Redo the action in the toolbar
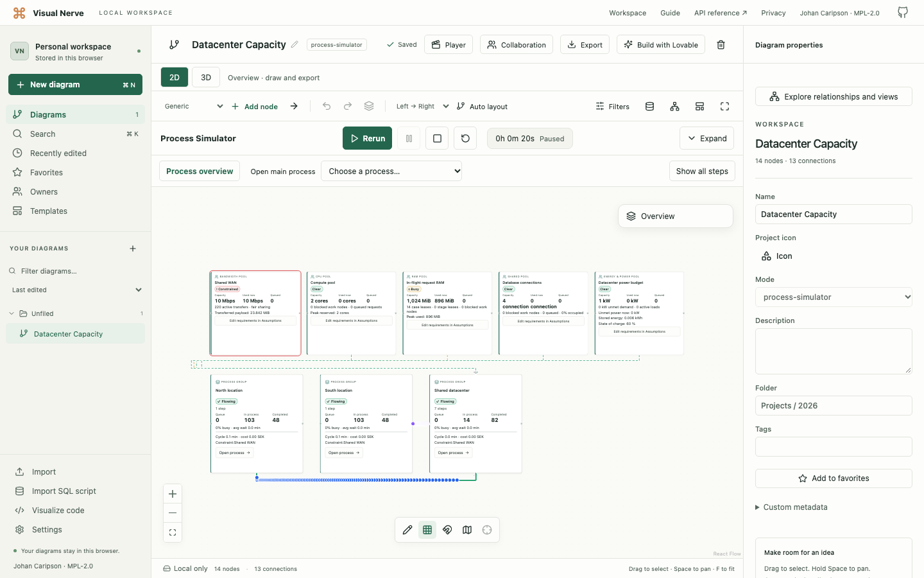This screenshot has height=578, width=924. [x=348, y=107]
